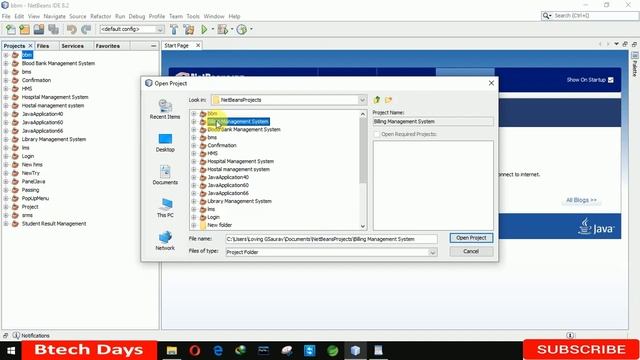The height and width of the screenshot is (360, 640).
Task: Expand the Blood Bank Management System project node
Action: pyautogui.click(x=6, y=63)
